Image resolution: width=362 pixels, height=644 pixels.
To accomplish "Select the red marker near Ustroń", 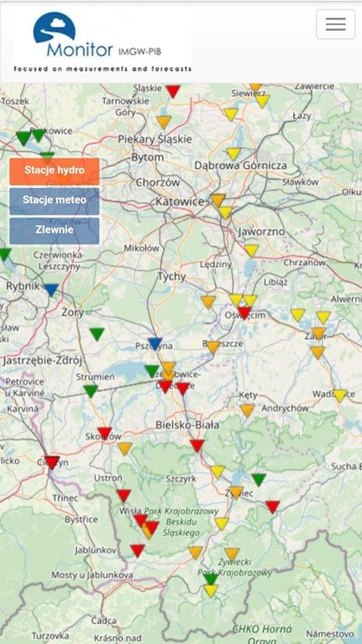I will pyautogui.click(x=123, y=495).
